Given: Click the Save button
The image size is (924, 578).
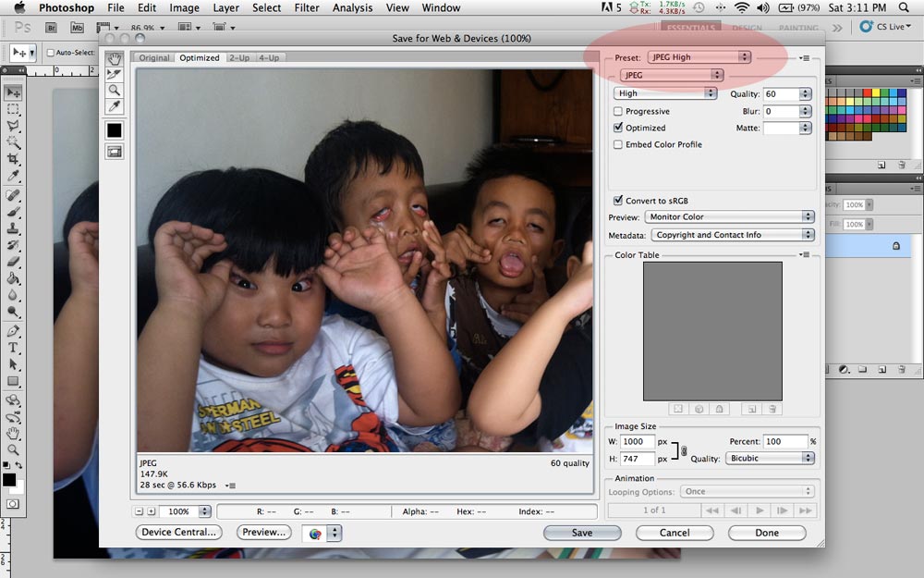Looking at the screenshot, I should point(582,533).
